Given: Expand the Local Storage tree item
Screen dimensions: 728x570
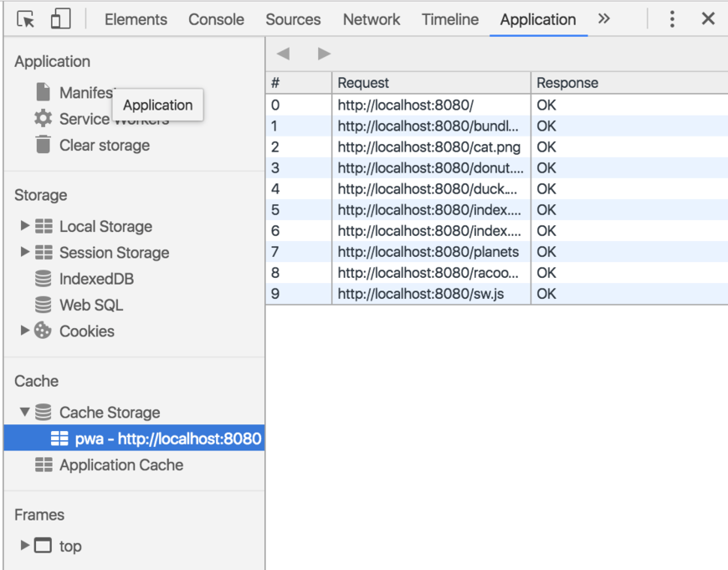Looking at the screenshot, I should click(x=25, y=226).
